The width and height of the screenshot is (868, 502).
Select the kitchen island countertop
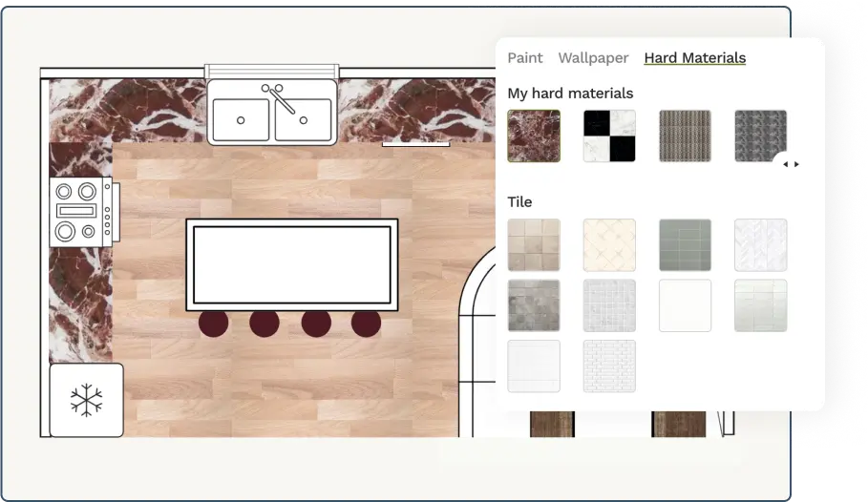[292, 264]
